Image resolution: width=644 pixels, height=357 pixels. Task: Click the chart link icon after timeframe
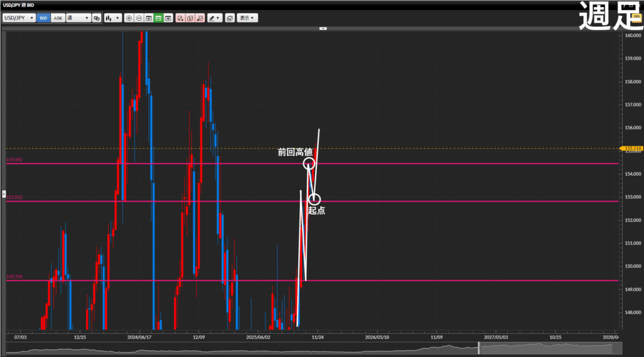click(97, 18)
